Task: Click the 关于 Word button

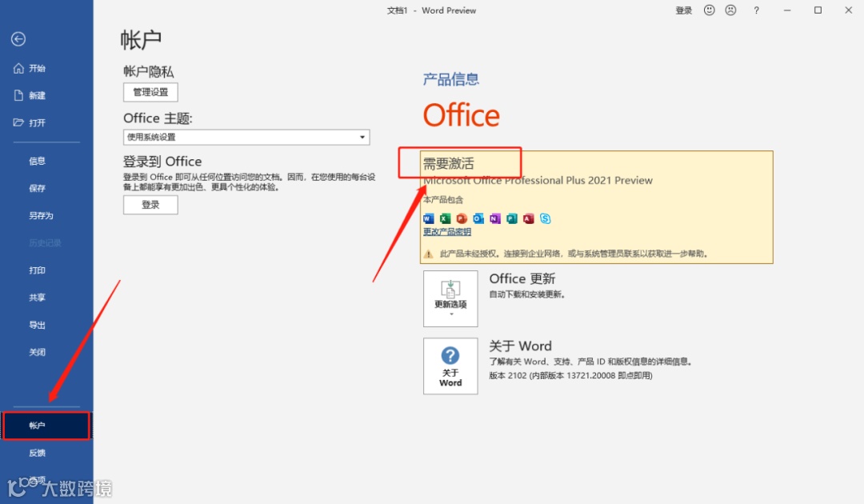Action: tap(450, 366)
